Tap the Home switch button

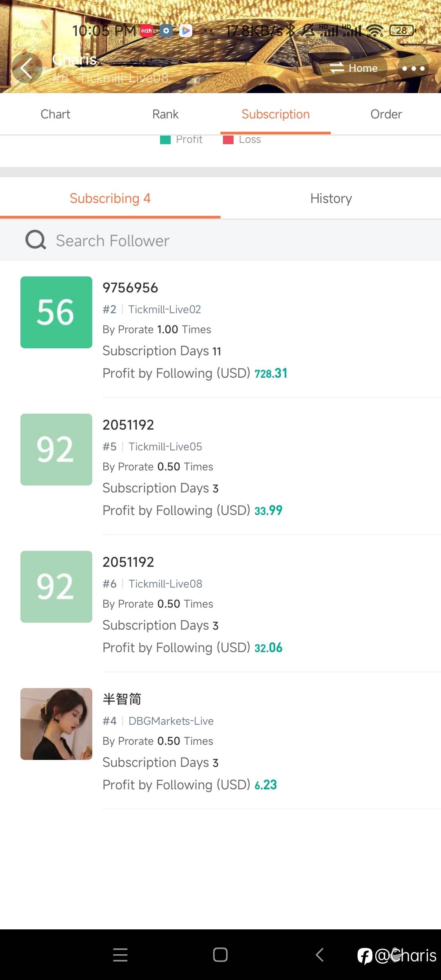(x=354, y=68)
